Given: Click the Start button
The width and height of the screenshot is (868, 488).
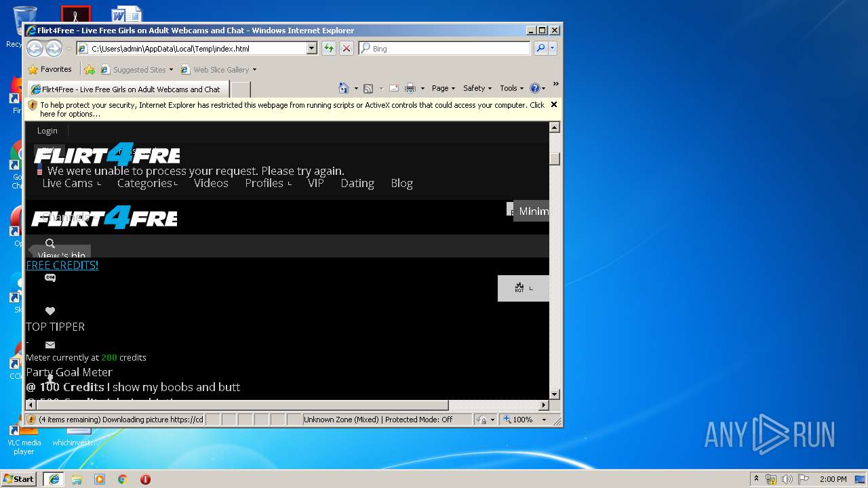Looking at the screenshot, I should pos(19,479).
